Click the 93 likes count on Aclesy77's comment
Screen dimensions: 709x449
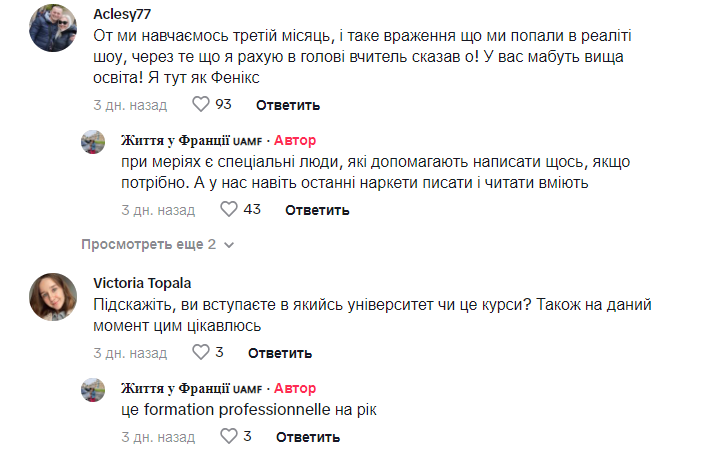(x=223, y=105)
